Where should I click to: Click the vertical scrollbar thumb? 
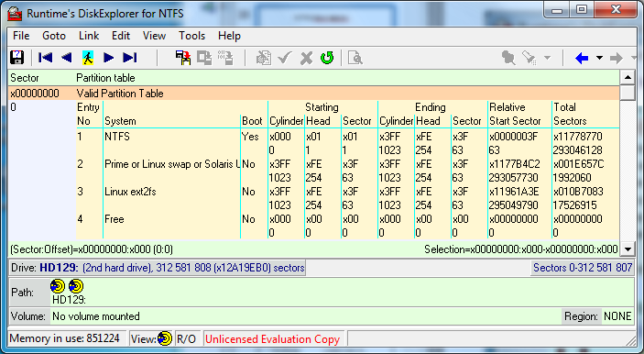pos(628,92)
